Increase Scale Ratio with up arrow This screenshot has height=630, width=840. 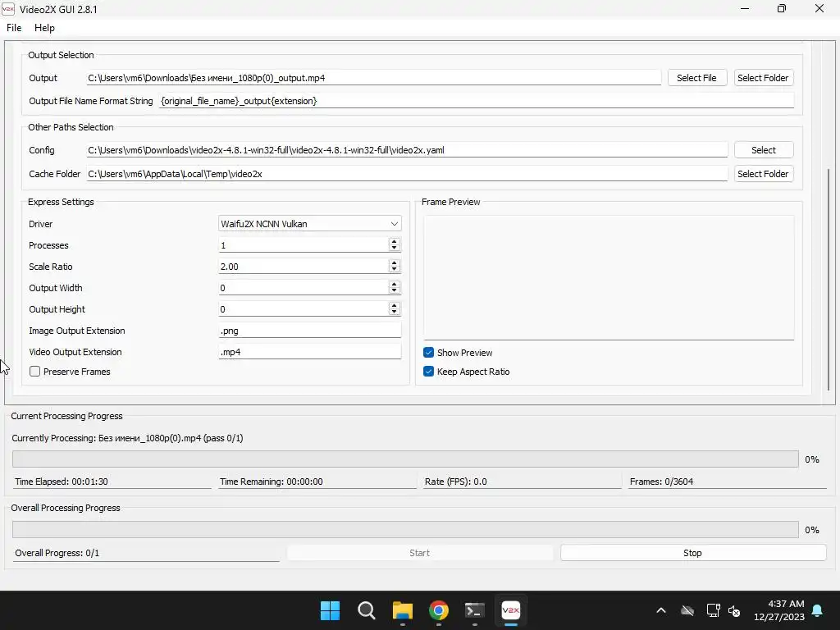[x=395, y=263]
